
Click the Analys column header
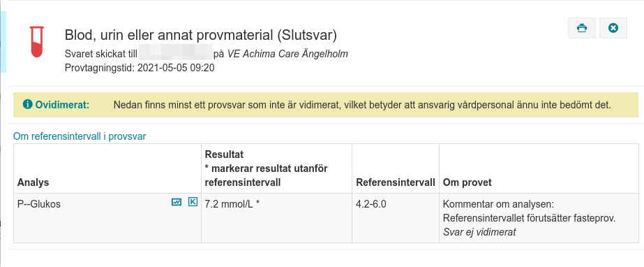point(33,182)
